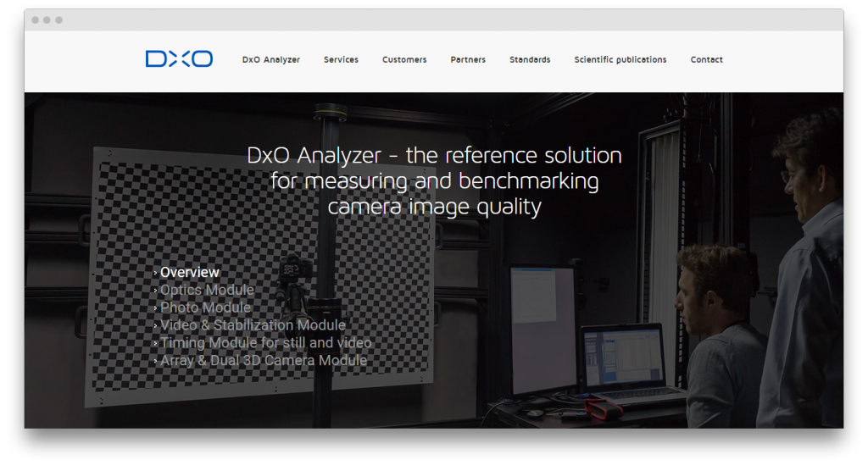This screenshot has width=868, height=471.
Task: Open the Contact page
Action: coord(706,60)
